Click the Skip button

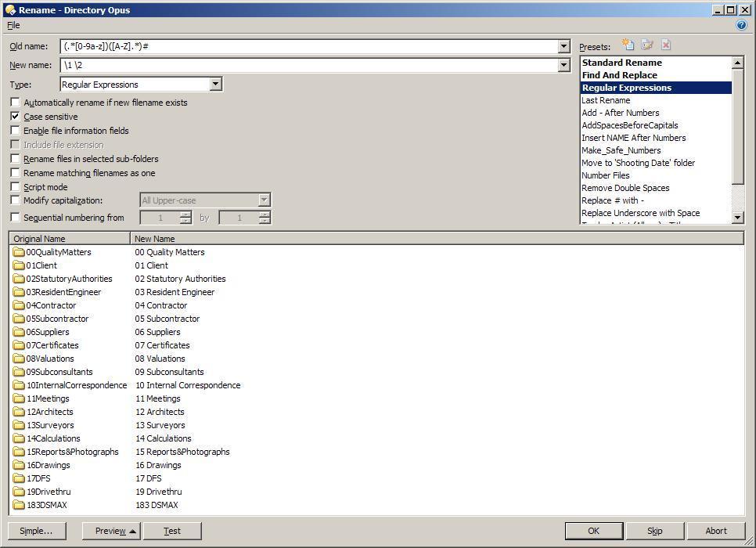(x=655, y=531)
